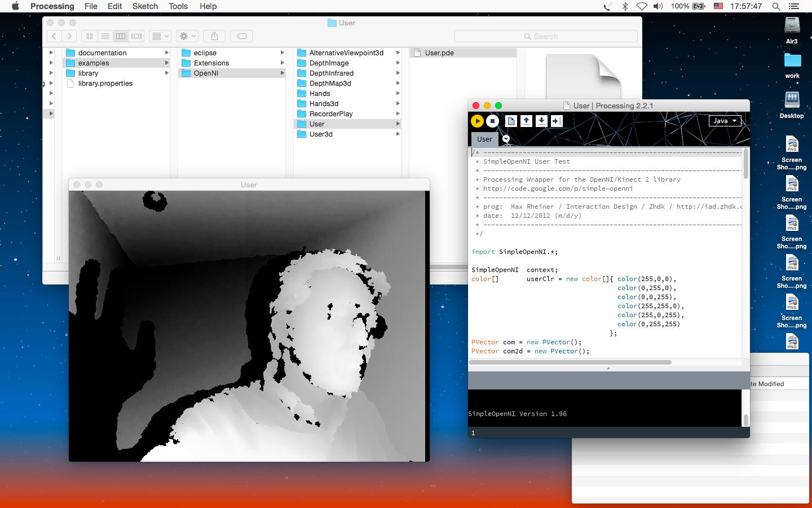Select the AlternativeViewpoint3d folder
This screenshot has width=812, height=508.
(x=347, y=53)
